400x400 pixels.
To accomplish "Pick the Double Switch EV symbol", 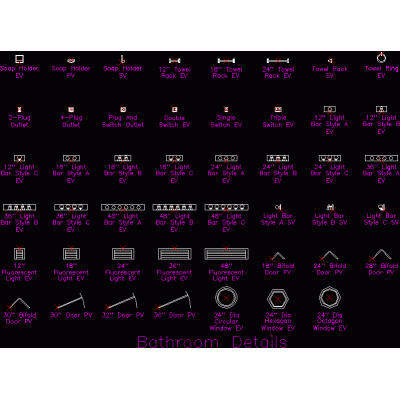I will 174,109.
